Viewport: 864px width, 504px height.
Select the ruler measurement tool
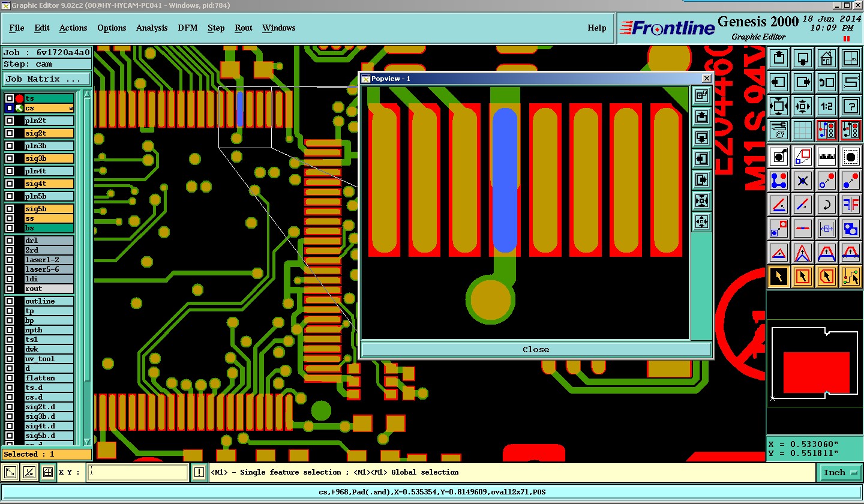click(827, 157)
